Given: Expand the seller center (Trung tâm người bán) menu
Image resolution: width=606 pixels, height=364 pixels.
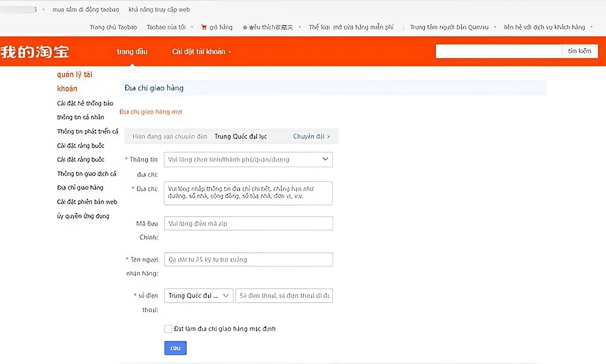Looking at the screenshot, I should point(453,27).
